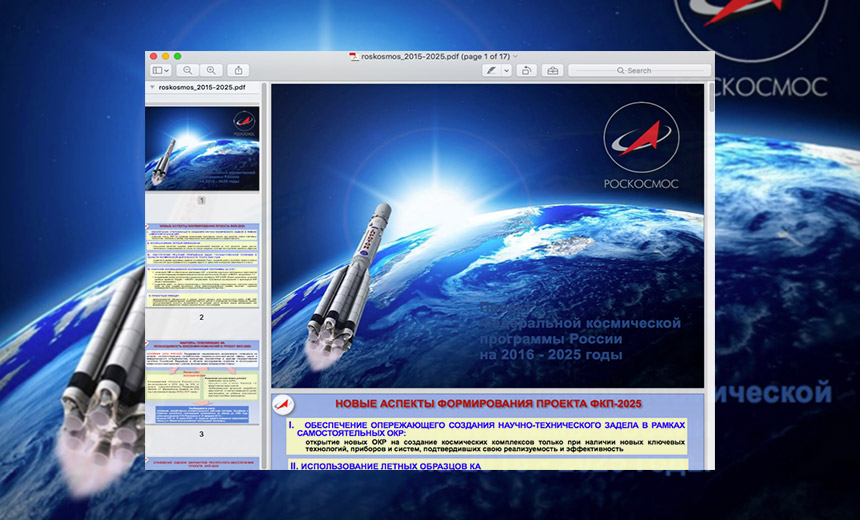Select the page 2 thumbnail
860x520 pixels.
point(202,265)
